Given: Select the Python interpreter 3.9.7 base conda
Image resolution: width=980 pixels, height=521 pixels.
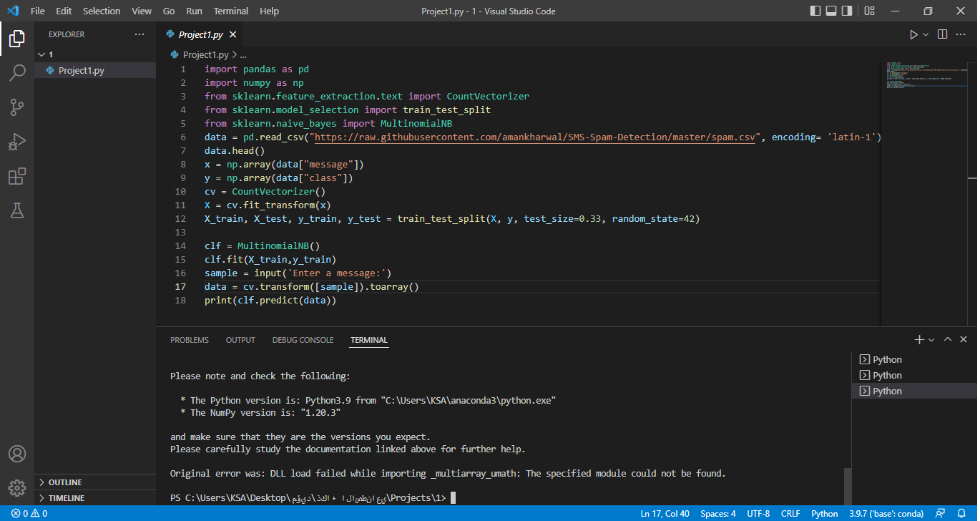Looking at the screenshot, I should tap(886, 513).
